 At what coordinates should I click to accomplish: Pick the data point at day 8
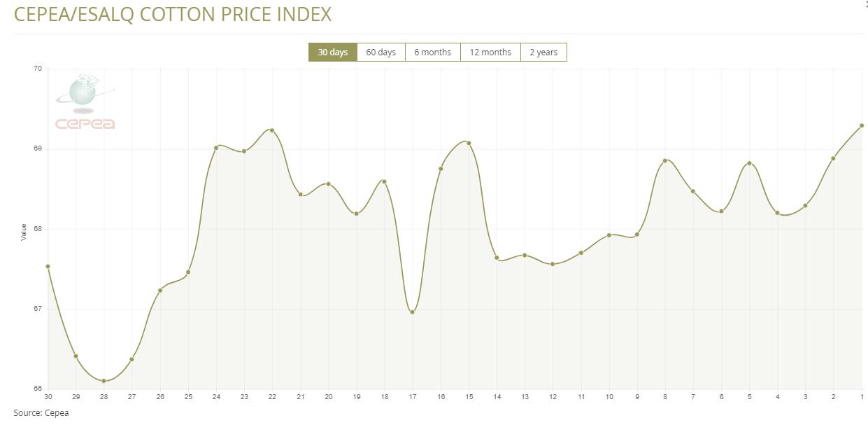[x=665, y=160]
